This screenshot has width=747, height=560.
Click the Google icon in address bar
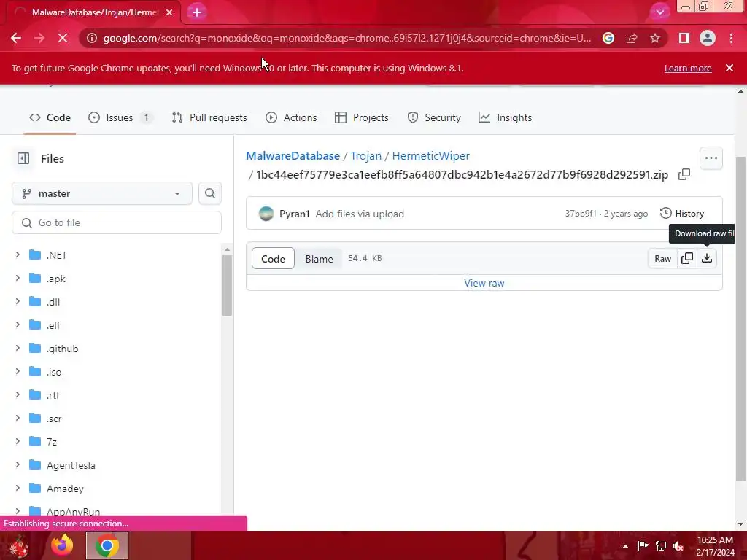608,38
